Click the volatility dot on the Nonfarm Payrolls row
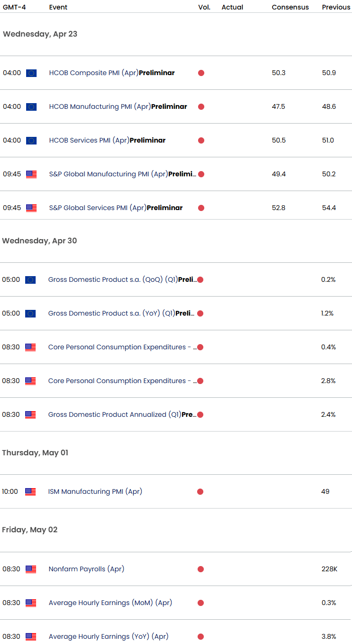 [201, 569]
